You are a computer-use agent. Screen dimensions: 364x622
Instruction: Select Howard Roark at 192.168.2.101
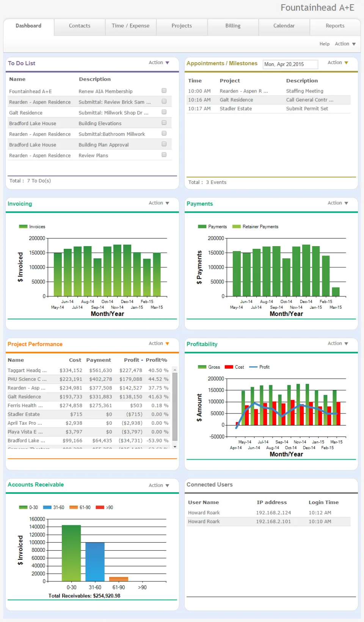[x=268, y=521]
